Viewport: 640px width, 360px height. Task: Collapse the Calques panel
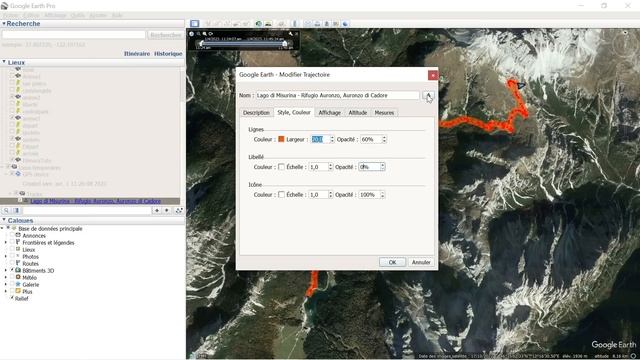[4, 220]
